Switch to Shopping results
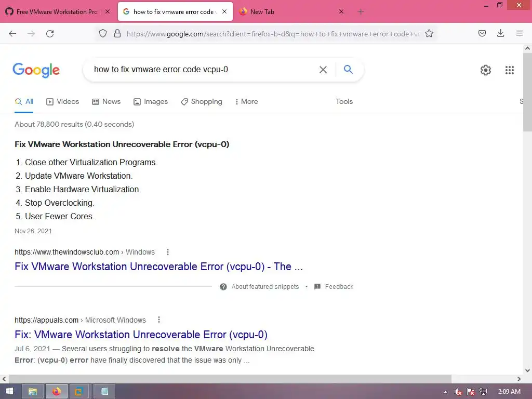 click(202, 101)
